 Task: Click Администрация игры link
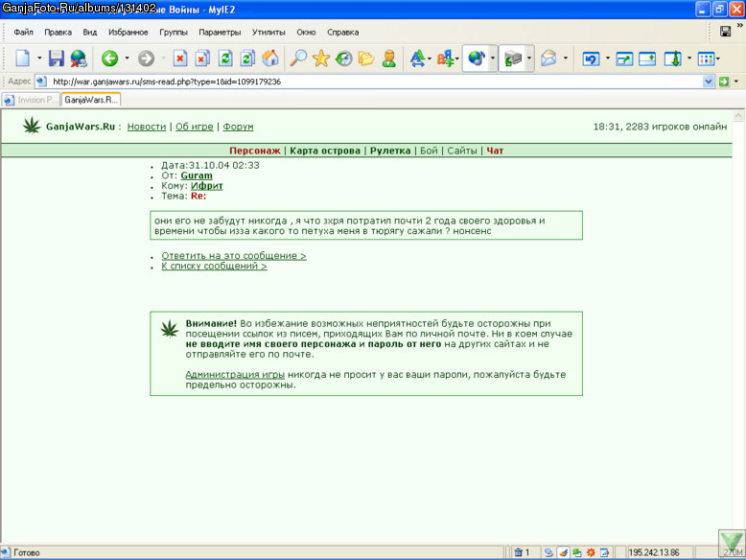click(x=235, y=374)
